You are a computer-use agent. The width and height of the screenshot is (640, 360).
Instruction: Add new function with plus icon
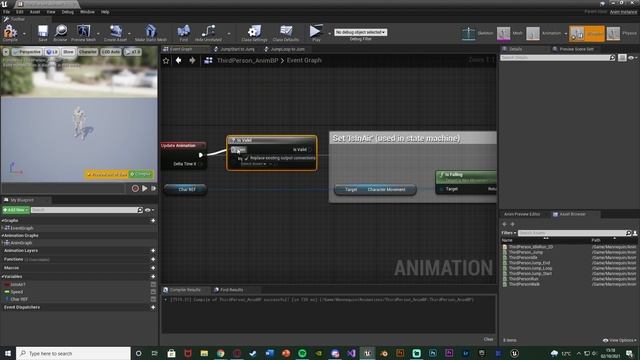(x=153, y=259)
